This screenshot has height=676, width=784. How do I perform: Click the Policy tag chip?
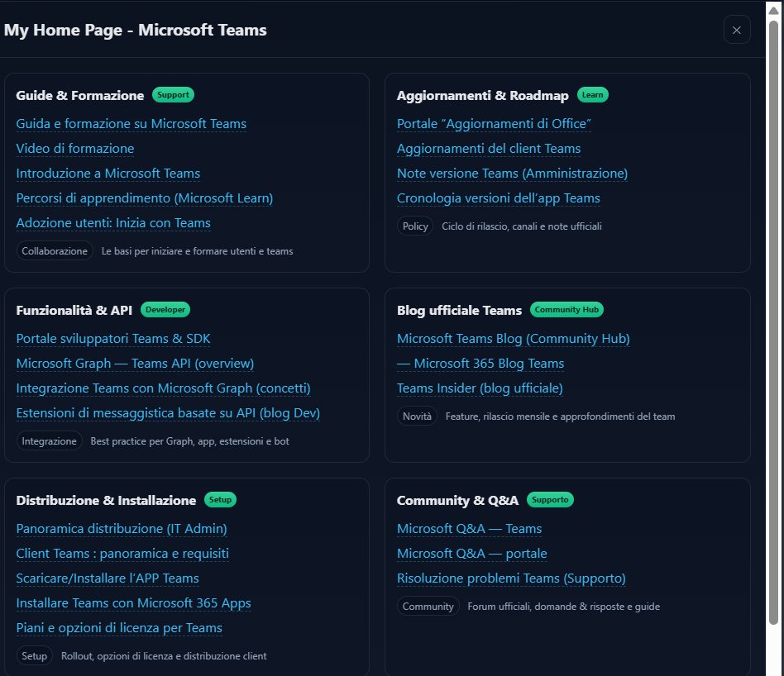[415, 226]
